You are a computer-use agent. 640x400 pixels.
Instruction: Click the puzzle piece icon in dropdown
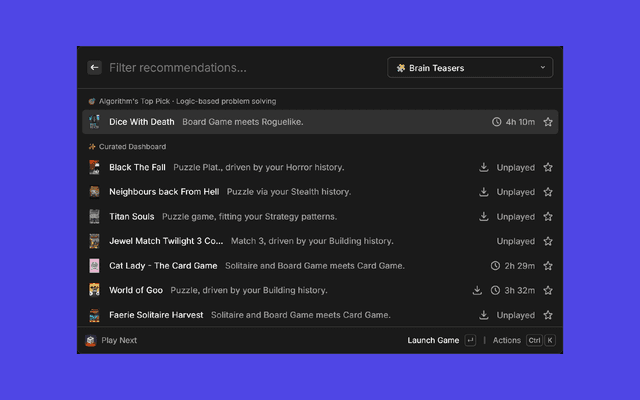(401, 68)
